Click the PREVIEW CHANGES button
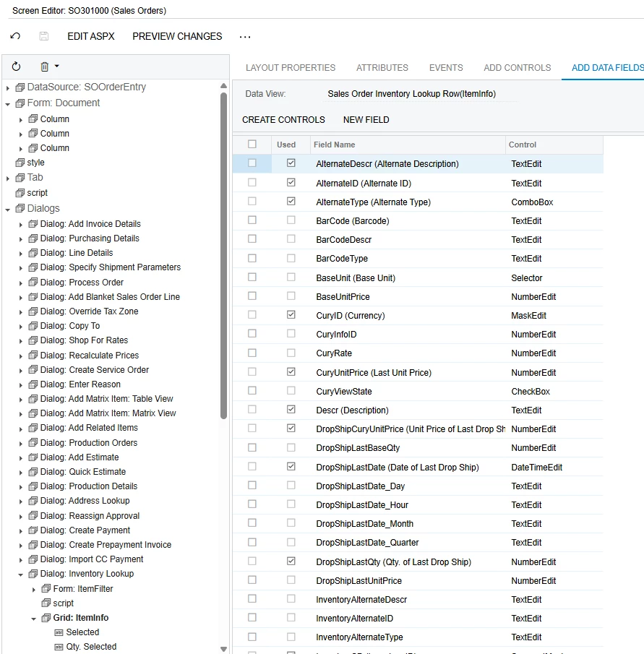 177,36
